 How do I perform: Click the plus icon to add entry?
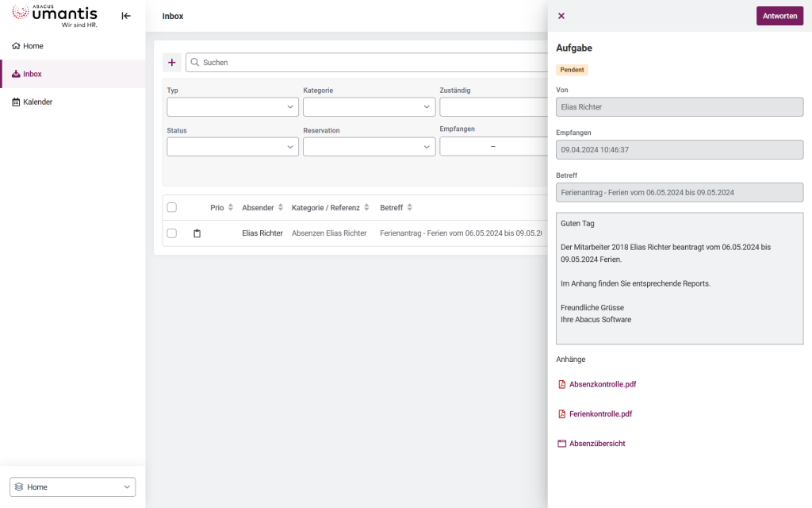point(171,63)
